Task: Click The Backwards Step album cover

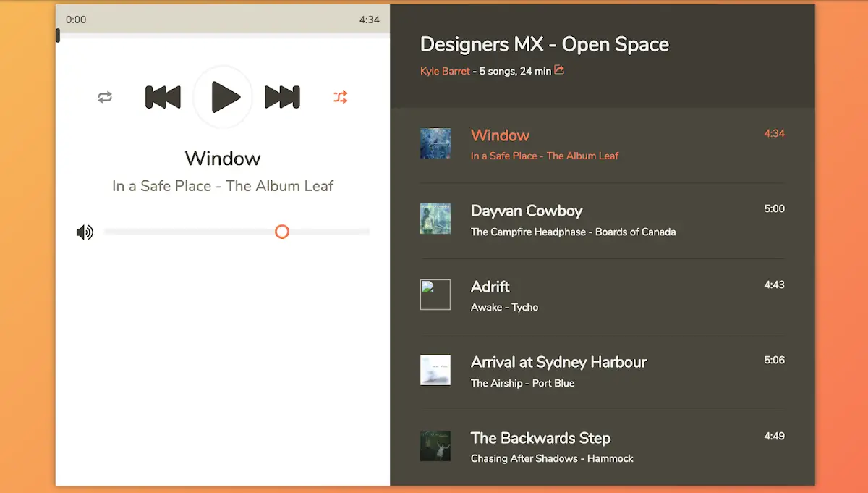Action: coord(435,446)
